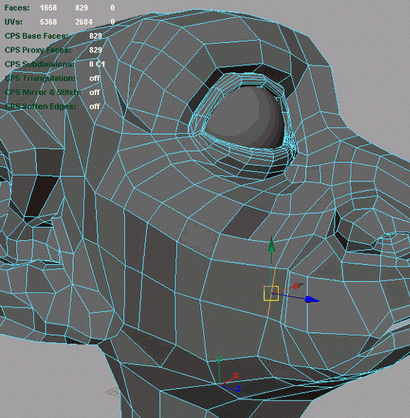Click the yellow center manipulator square
This screenshot has width=410, height=418.
(x=271, y=293)
